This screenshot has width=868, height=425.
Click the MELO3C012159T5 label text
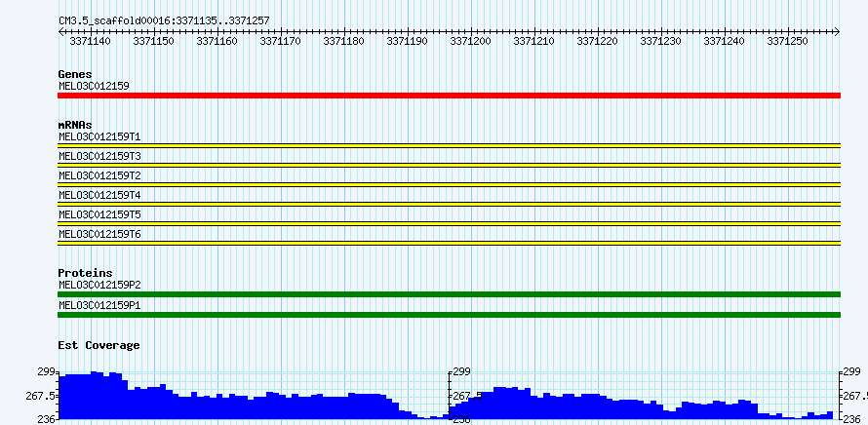(99, 214)
